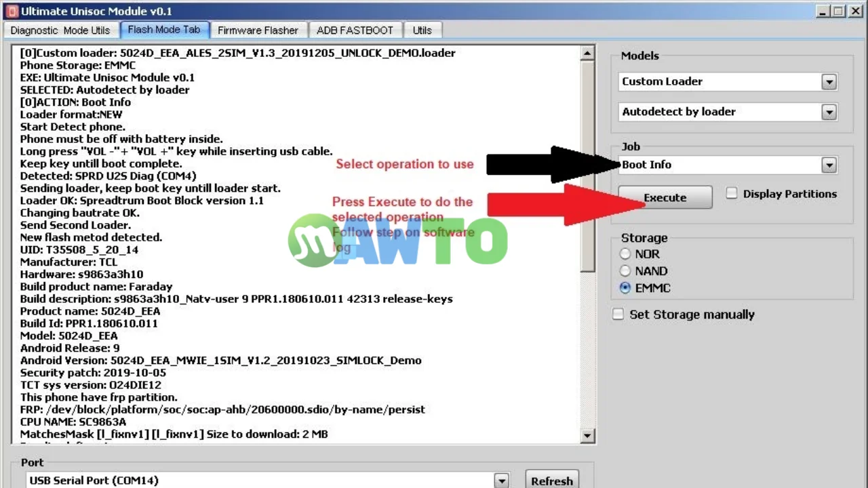Click log scrollbar down arrow
This screenshot has height=488, width=868.
(588, 436)
